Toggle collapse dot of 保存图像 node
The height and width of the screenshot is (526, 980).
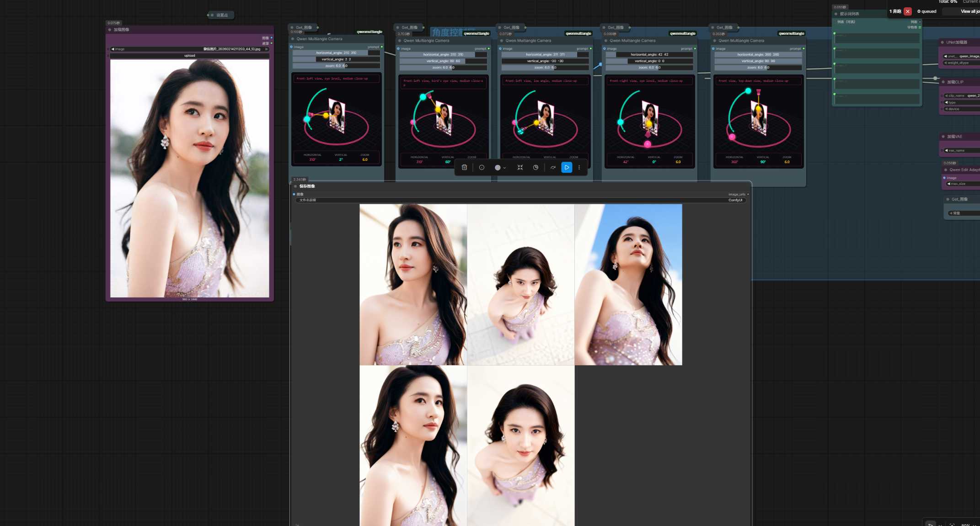coord(295,186)
